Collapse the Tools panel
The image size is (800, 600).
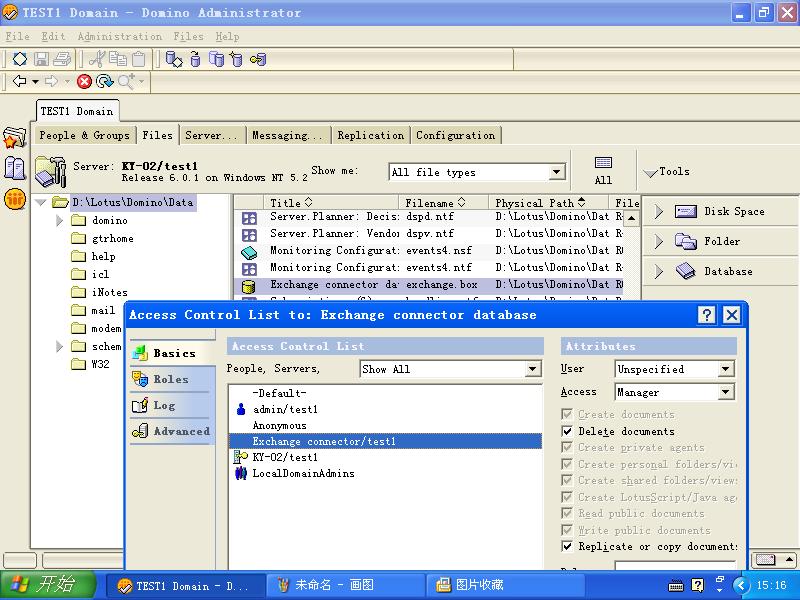coord(651,172)
